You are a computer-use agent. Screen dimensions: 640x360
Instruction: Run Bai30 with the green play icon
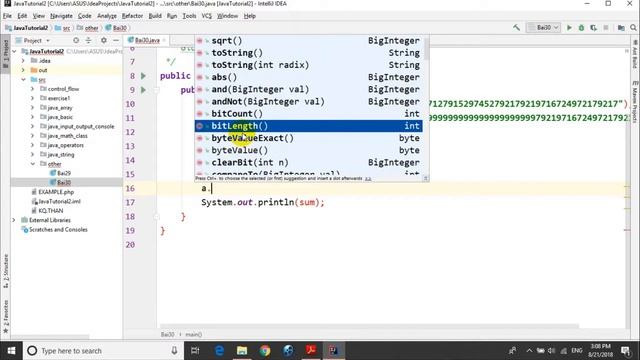pos(569,28)
